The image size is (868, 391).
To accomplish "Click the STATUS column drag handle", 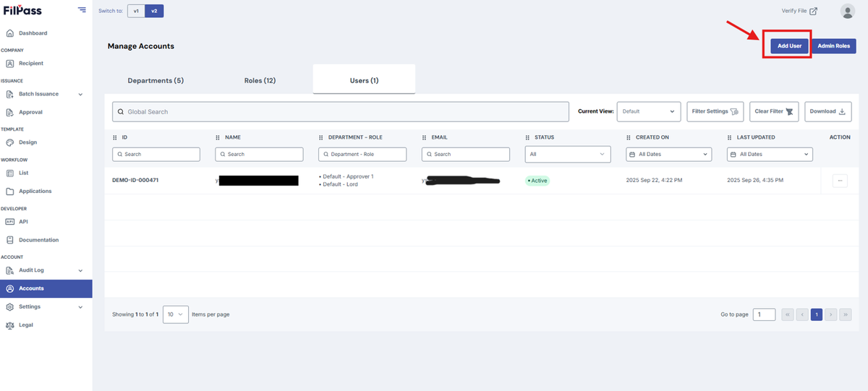I will [527, 137].
